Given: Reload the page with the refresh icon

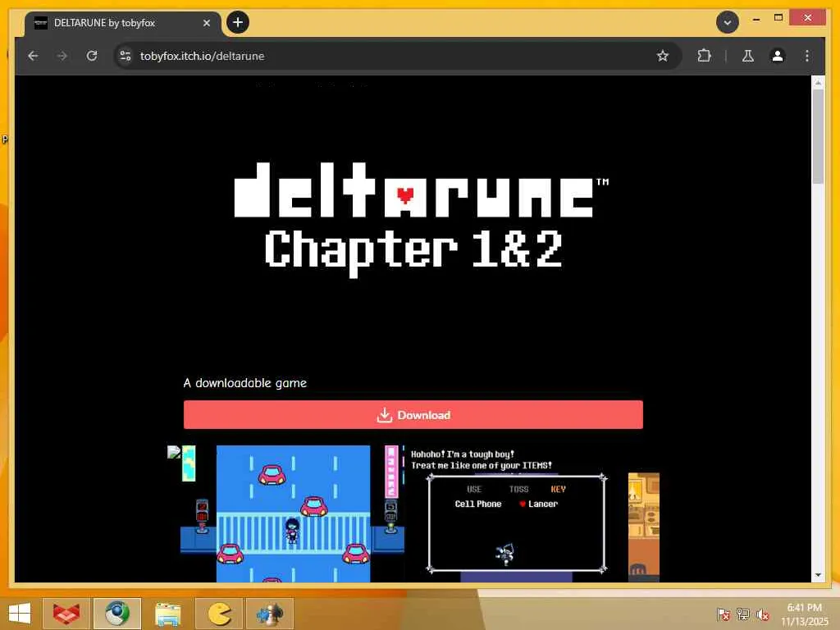Looking at the screenshot, I should [x=92, y=56].
